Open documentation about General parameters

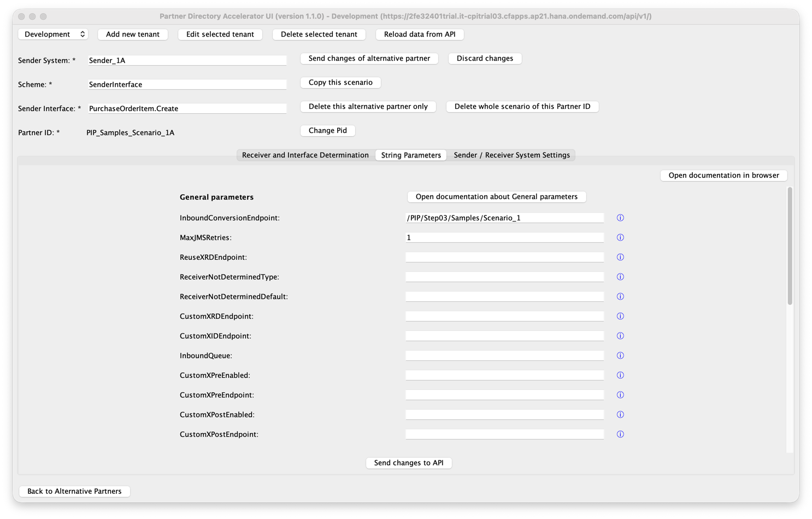coord(497,196)
